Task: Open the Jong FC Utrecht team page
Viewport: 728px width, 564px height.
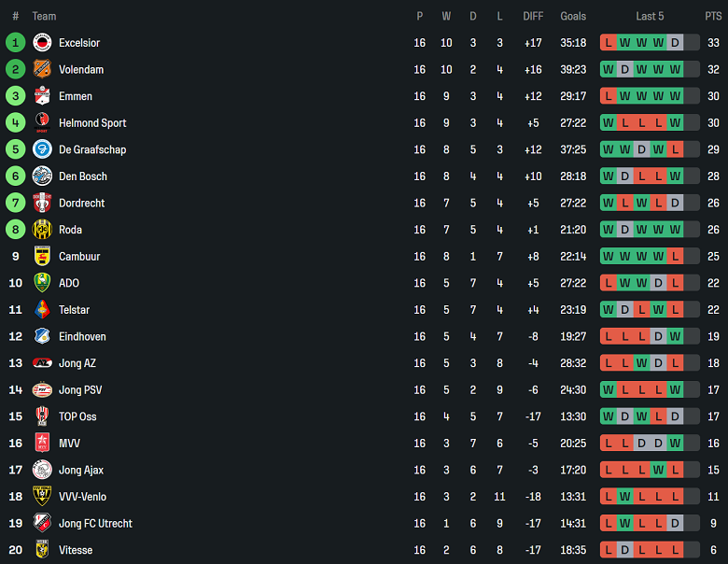Action: pos(95,524)
